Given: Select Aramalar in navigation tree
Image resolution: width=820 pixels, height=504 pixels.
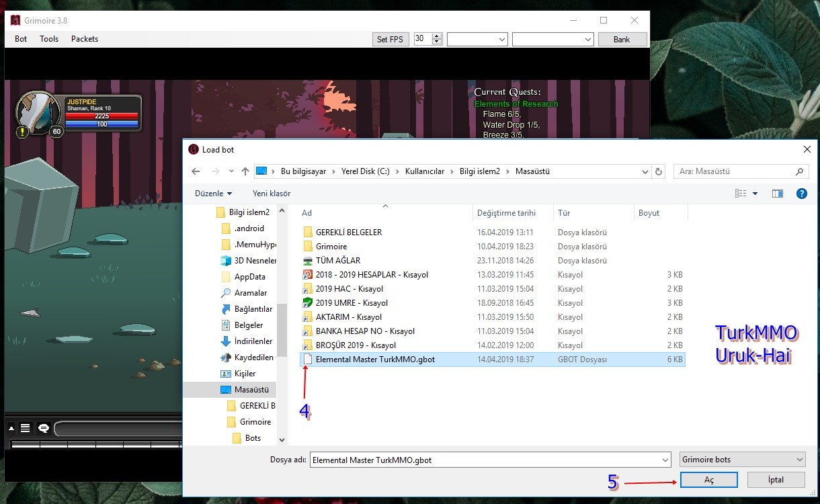Looking at the screenshot, I should [245, 293].
